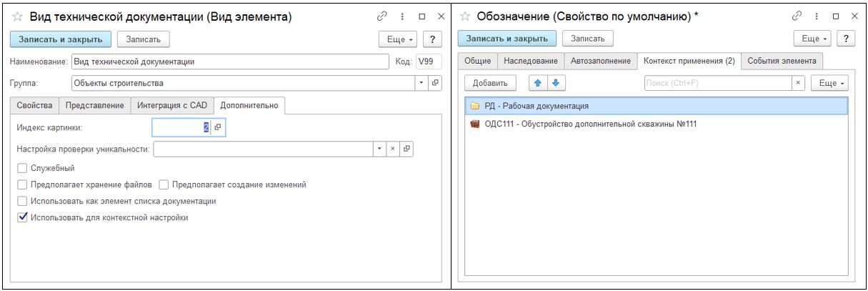Enable Предполагает хранение файлов checkbox
The height and width of the screenshot is (291, 868).
[x=23, y=184]
